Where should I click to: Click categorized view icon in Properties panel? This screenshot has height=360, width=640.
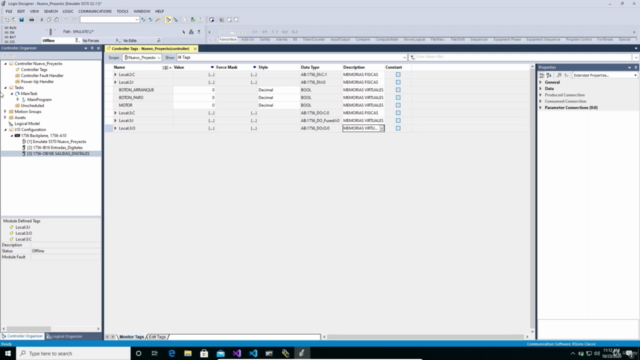click(x=542, y=76)
